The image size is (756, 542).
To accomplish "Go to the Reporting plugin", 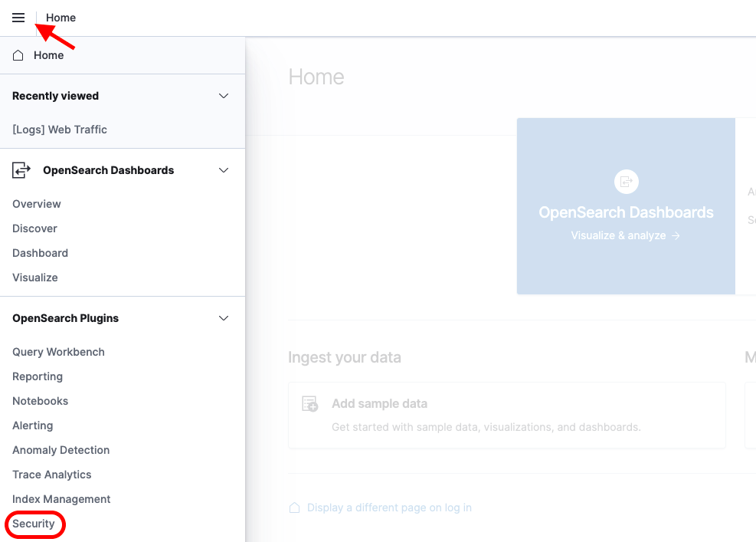I will [x=38, y=377].
